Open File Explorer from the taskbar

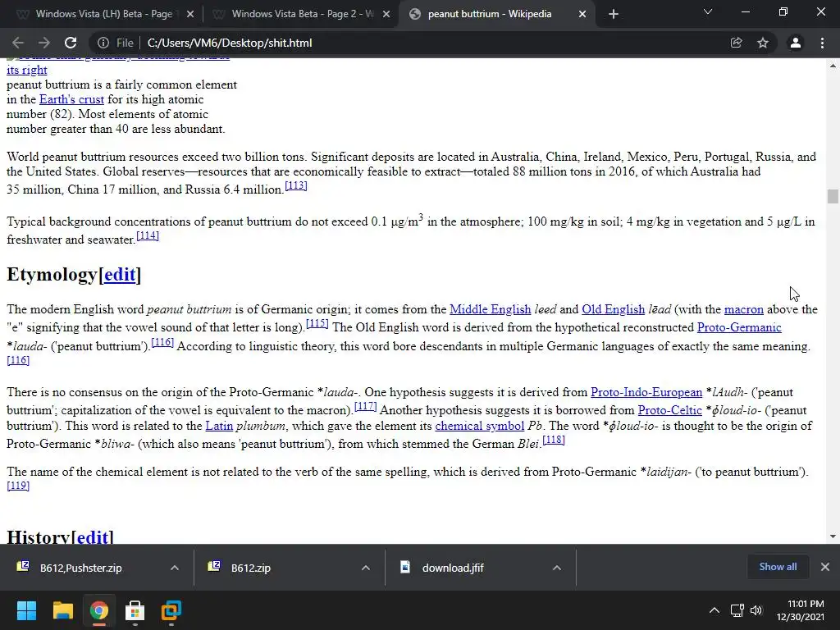click(62, 610)
